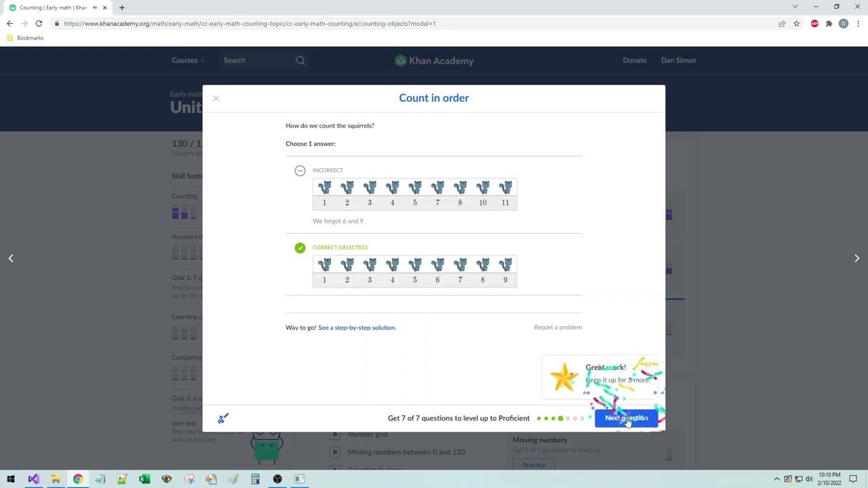This screenshot has height=488, width=868.
Task: Open the Windows Start menu
Action: tap(11, 480)
